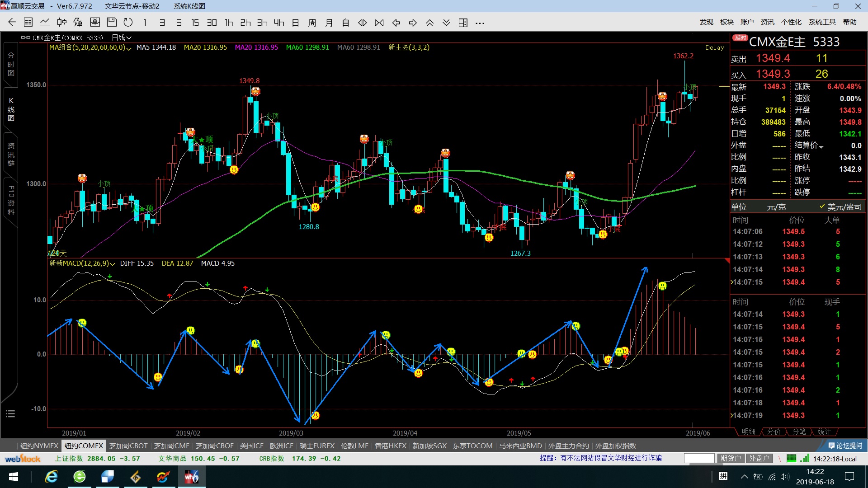
Task: Open the more options ellipsis
Action: [480, 23]
